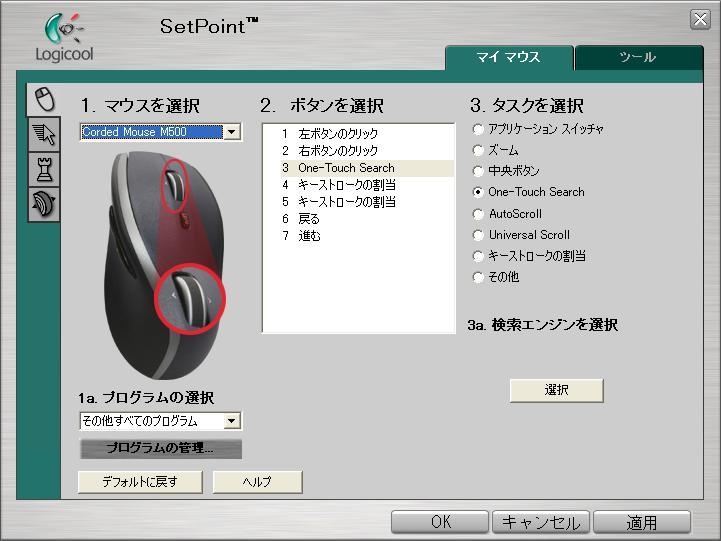The width and height of the screenshot is (721, 541).
Task: Select button row 1 左ボタンのクリック
Action: pos(367,134)
